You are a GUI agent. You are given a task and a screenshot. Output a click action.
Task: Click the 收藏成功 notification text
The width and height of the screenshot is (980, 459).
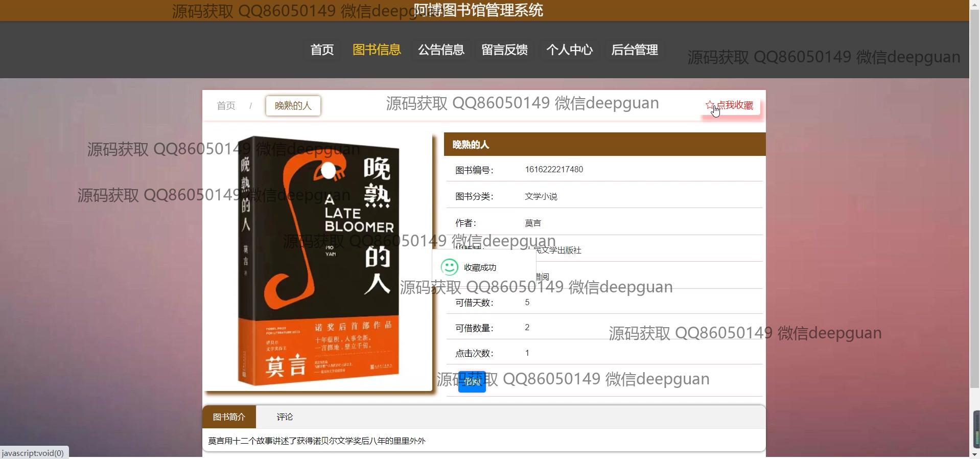pyautogui.click(x=480, y=267)
